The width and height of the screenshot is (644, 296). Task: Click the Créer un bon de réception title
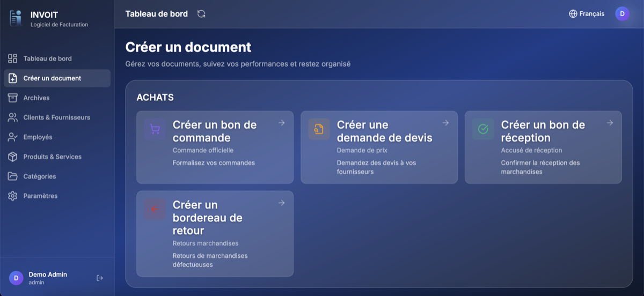coord(543,131)
